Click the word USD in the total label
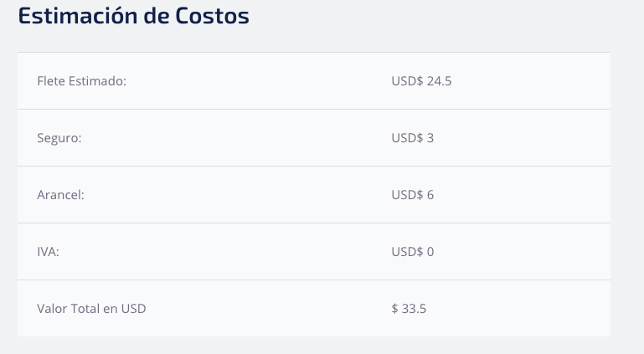The width and height of the screenshot is (644, 354). point(133,309)
